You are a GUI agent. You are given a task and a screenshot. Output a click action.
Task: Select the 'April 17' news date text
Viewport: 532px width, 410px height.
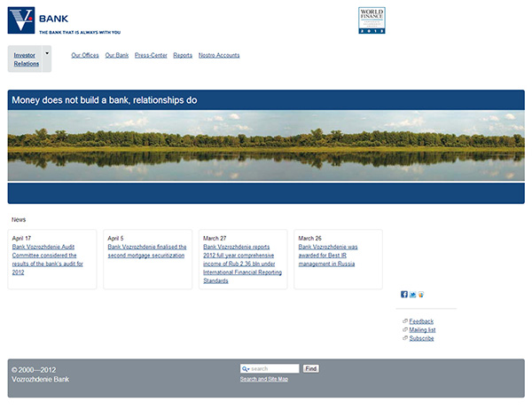tap(21, 238)
